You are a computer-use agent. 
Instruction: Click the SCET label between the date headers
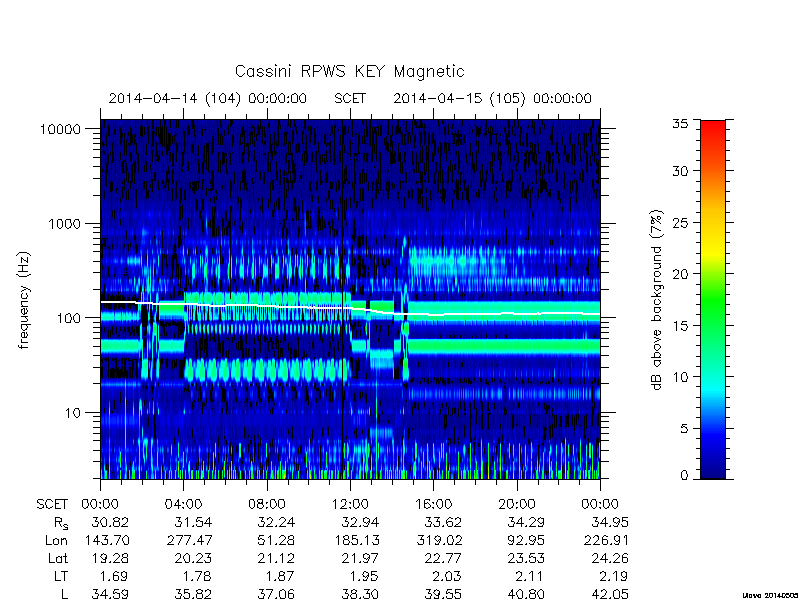350,98
